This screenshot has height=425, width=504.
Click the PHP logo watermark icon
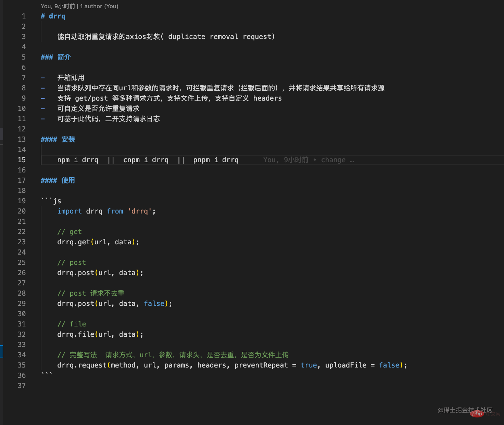477,413
